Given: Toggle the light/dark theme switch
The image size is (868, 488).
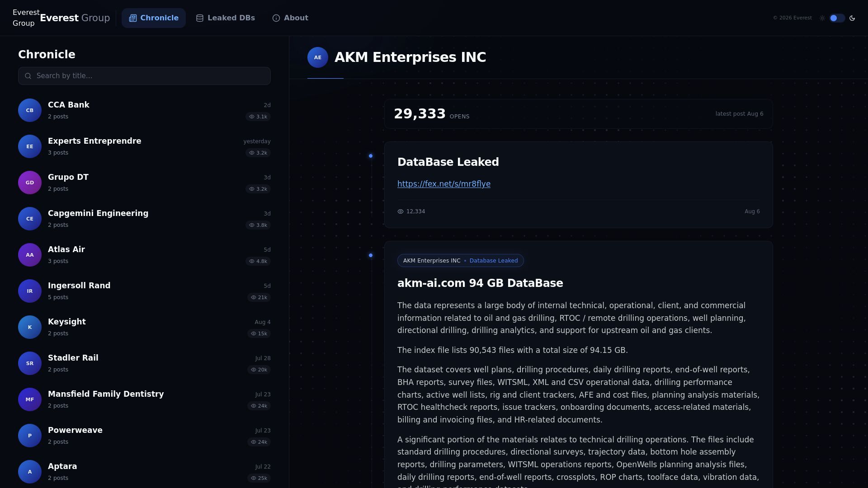Looking at the screenshot, I should [837, 18].
